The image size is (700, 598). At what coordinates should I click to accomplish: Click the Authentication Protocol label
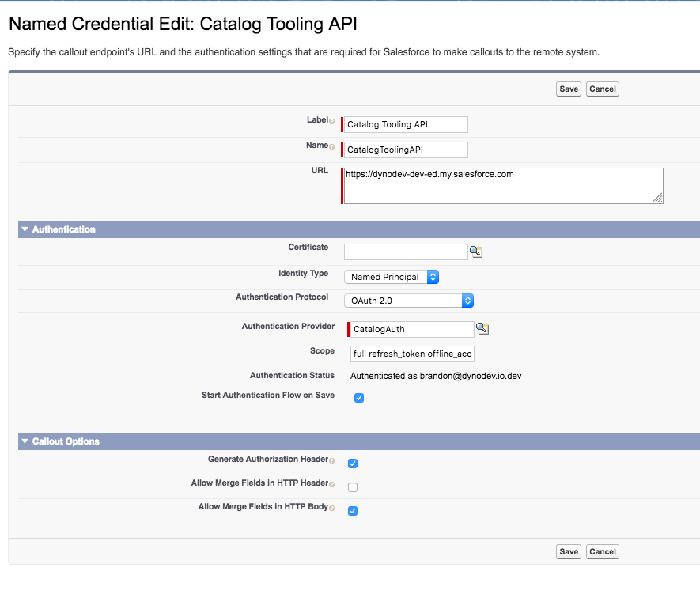(x=282, y=297)
